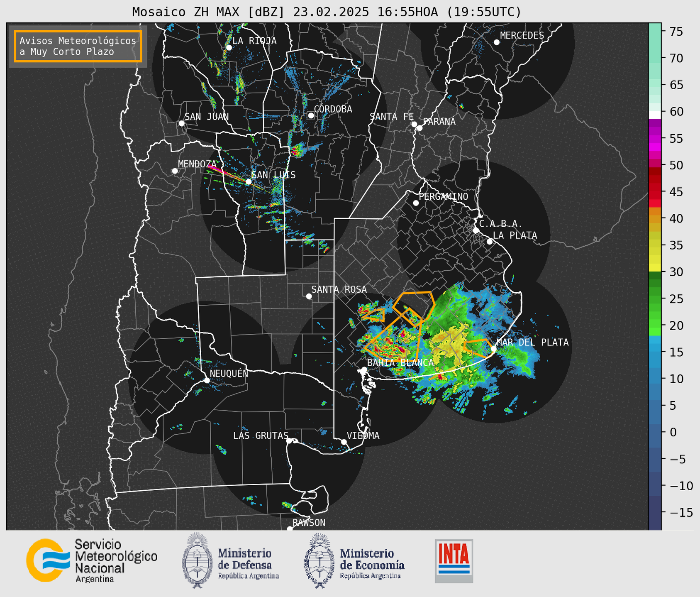700x597 pixels.
Task: Click the MAR DEL PLATA city label
Action: (532, 342)
